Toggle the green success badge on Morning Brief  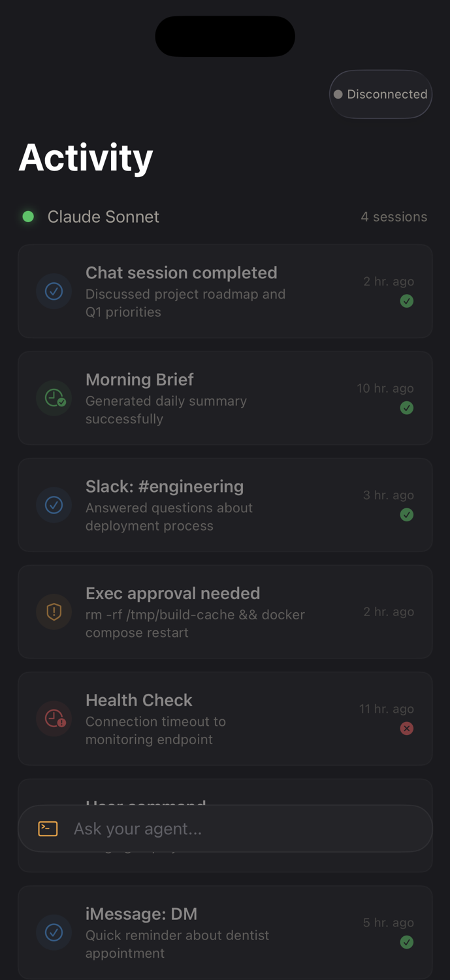407,408
